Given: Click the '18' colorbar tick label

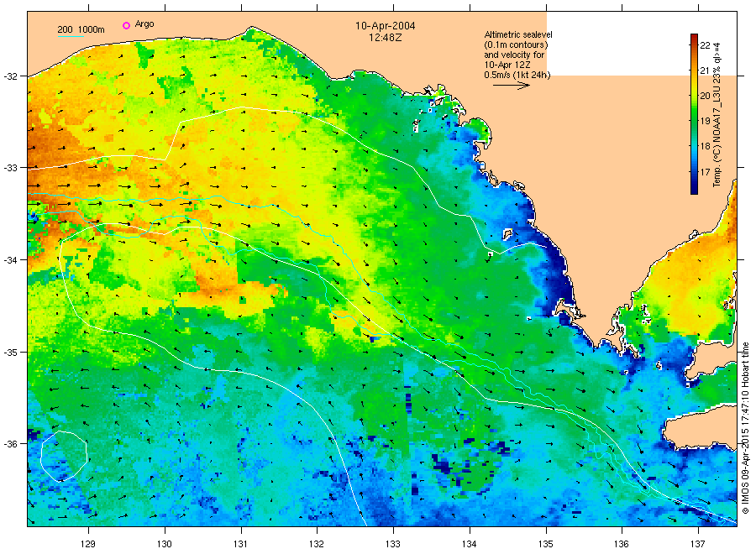Looking at the screenshot, I should tap(705, 146).
